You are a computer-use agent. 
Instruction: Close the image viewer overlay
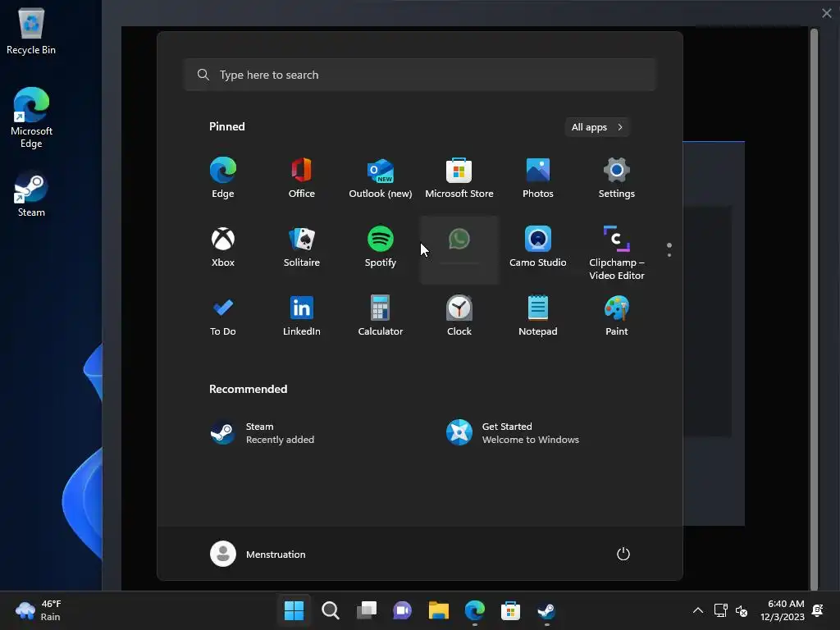click(x=827, y=13)
